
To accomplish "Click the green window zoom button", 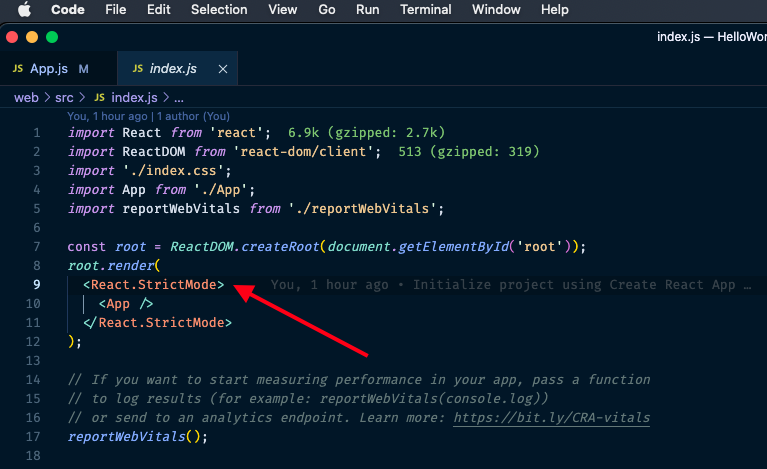I will [52, 37].
